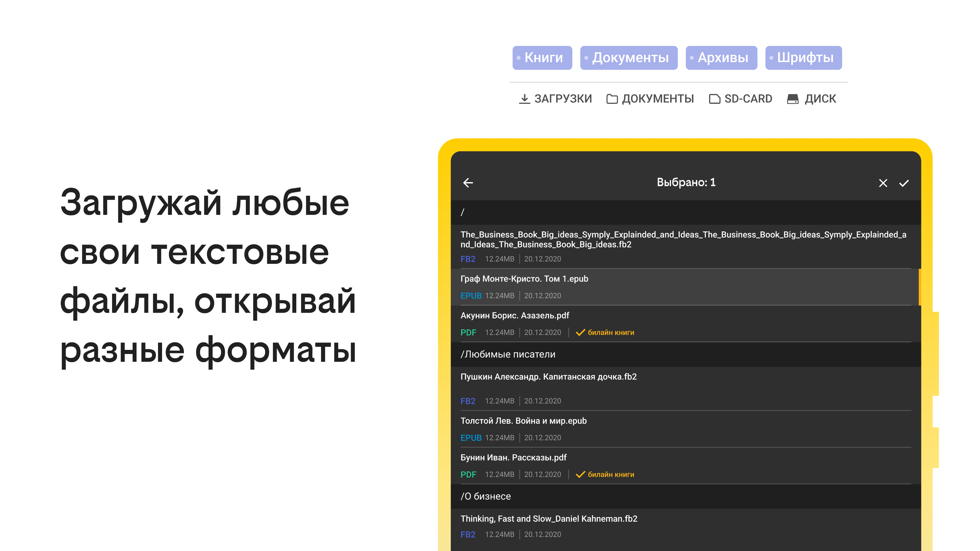
Task: Select file Граф Монте-Кристо. Том 1.epub
Action: [685, 287]
